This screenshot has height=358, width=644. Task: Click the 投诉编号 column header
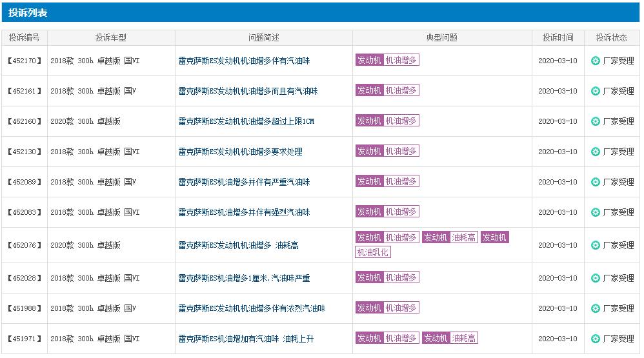pos(24,38)
